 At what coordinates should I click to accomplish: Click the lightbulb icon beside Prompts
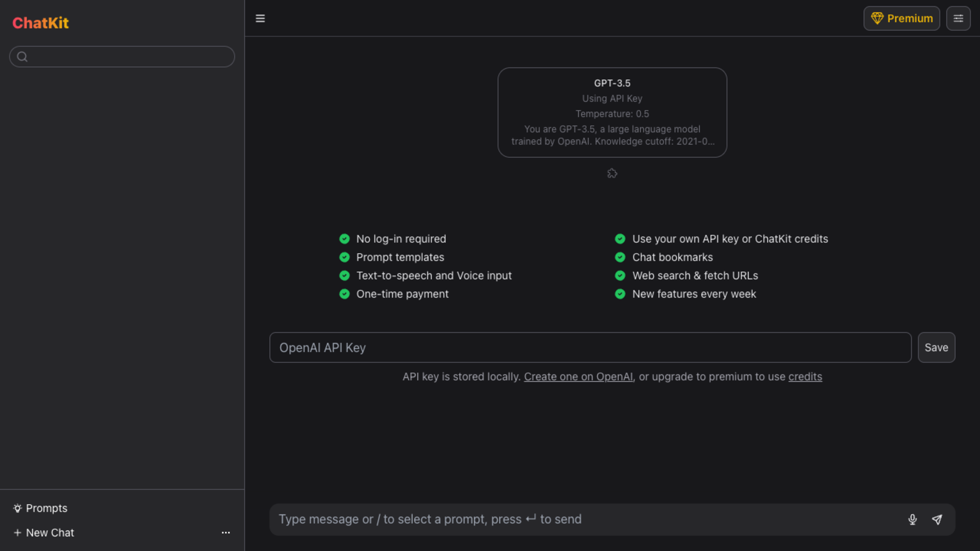pos(18,508)
